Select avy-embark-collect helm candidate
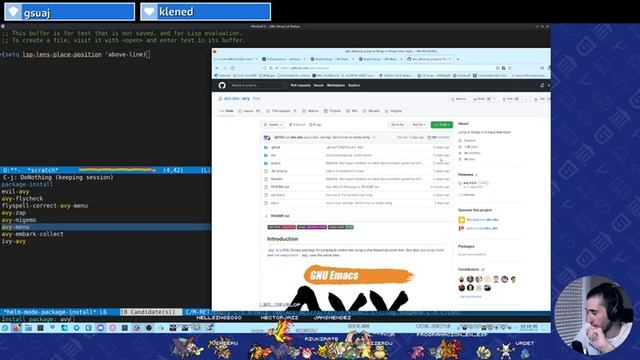The width and height of the screenshot is (640, 360). 32,234
